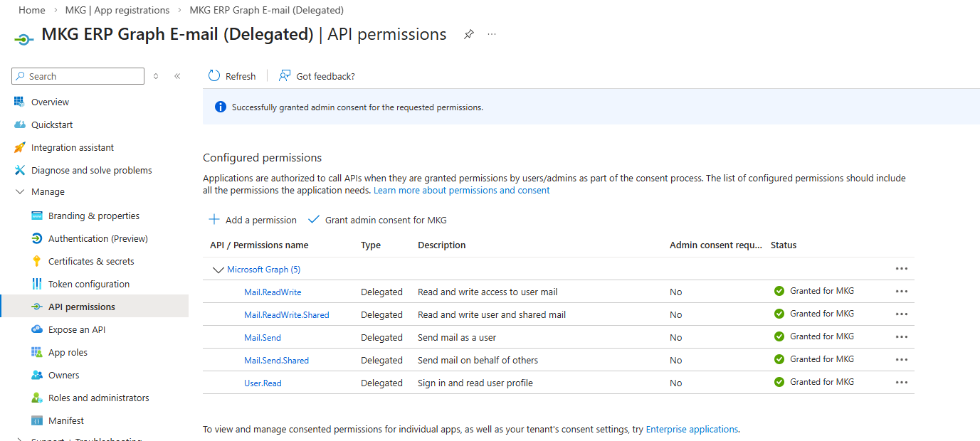Go to Overview in the sidebar

[50, 102]
